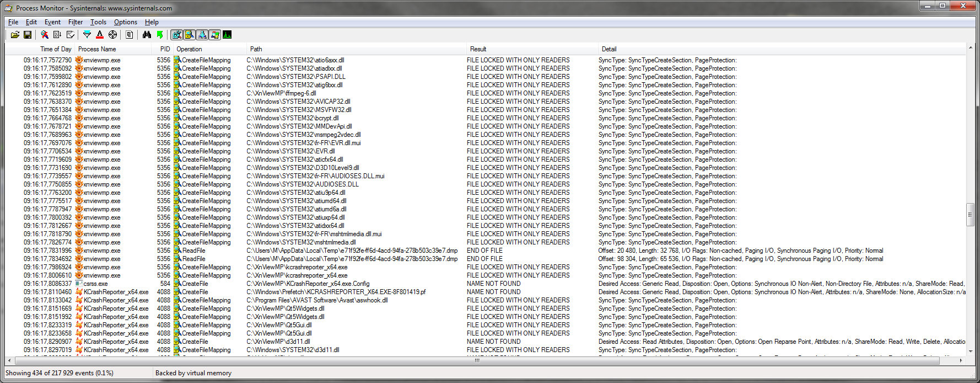This screenshot has width=980, height=383.
Task: Select row with path PSAPI.DLL
Action: [485, 77]
